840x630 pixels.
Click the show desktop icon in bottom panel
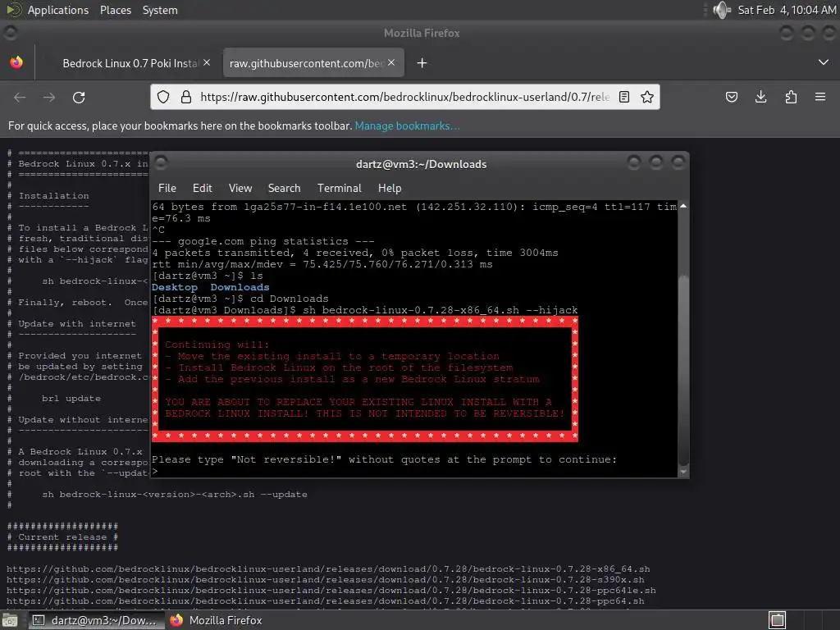tap(10, 620)
